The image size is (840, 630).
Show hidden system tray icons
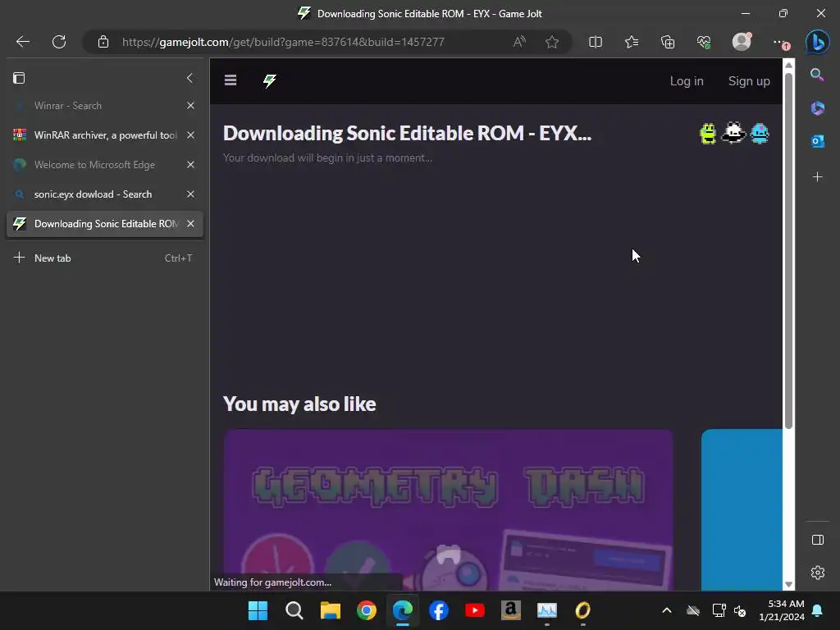pyautogui.click(x=666, y=610)
